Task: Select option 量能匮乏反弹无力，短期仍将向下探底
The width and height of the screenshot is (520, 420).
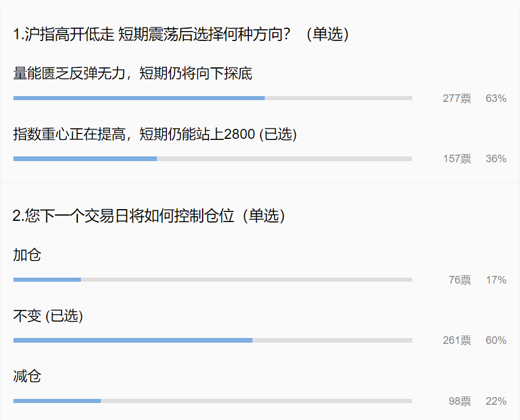Action: point(132,74)
